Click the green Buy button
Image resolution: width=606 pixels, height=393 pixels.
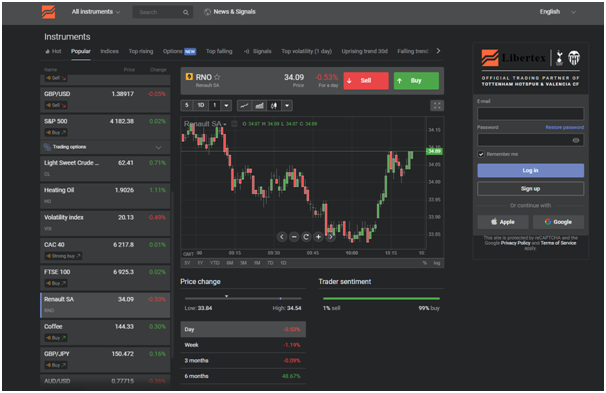pyautogui.click(x=416, y=81)
